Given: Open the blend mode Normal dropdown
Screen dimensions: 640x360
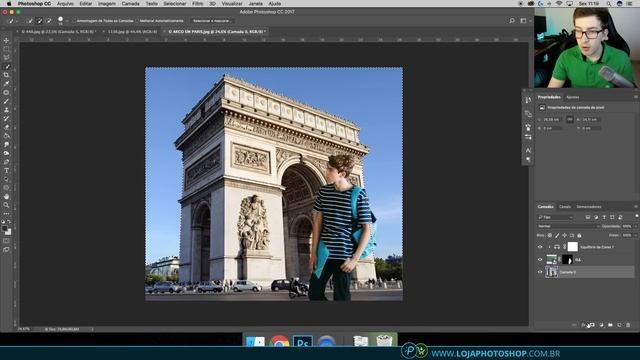Looking at the screenshot, I should 568,226.
